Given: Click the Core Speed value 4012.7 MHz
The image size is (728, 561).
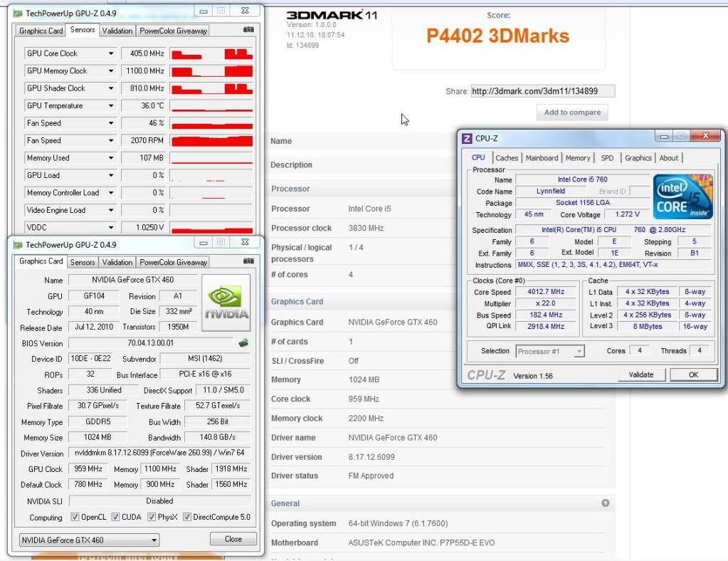Looking at the screenshot, I should click(546, 292).
